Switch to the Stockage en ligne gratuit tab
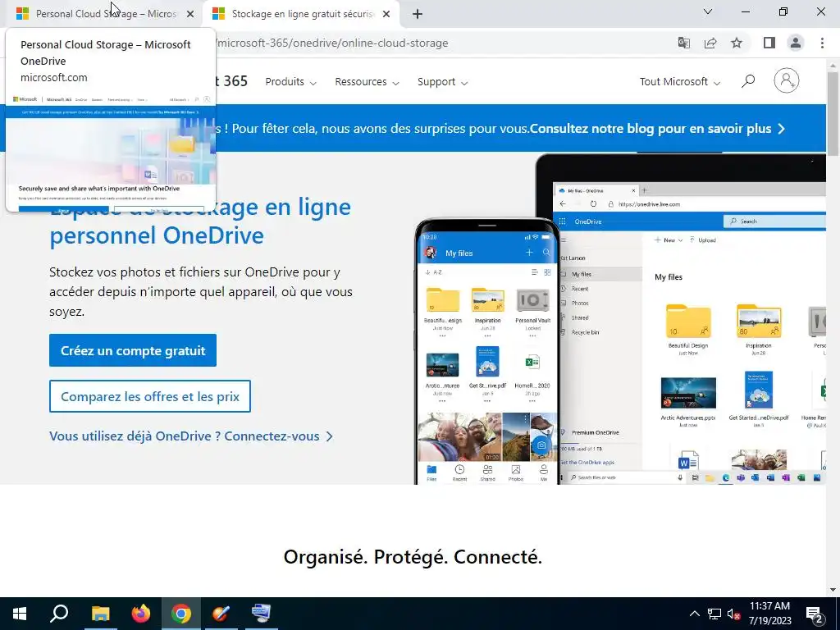This screenshot has width=840, height=630. [x=300, y=14]
